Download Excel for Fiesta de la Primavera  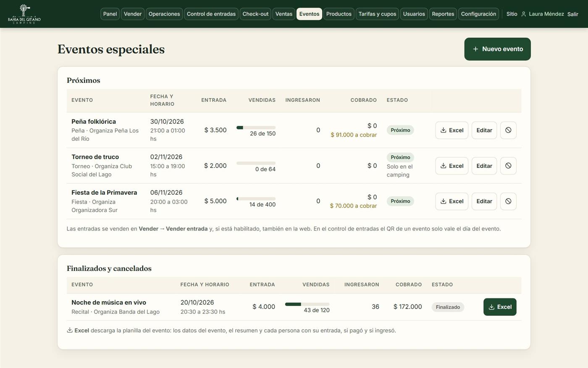pos(451,201)
